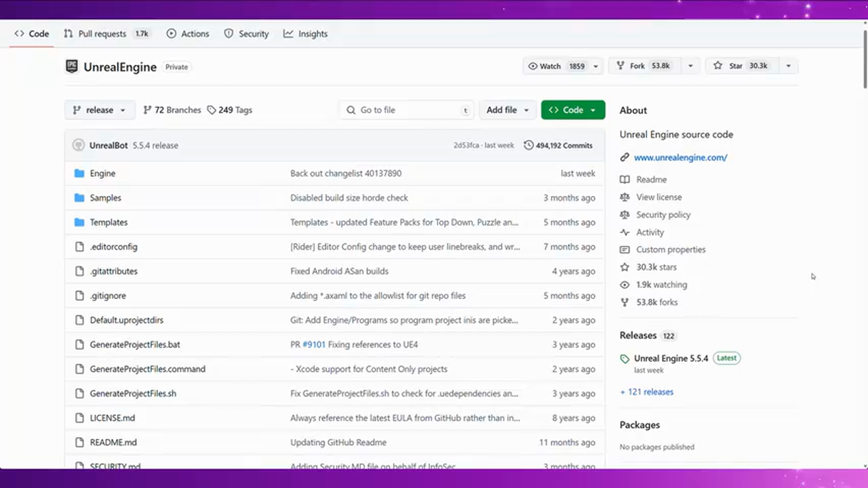Click the Go to file search field

click(x=407, y=110)
